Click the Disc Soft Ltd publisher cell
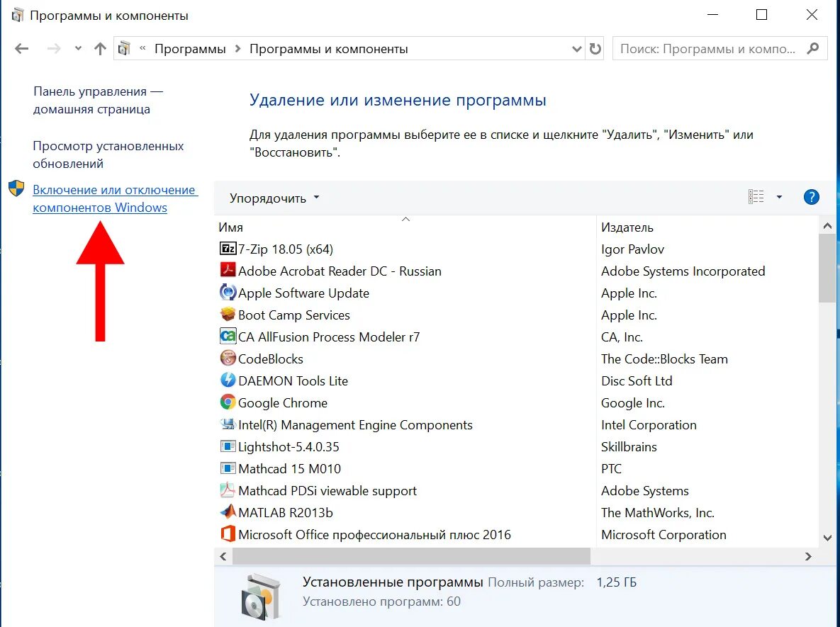 637,380
